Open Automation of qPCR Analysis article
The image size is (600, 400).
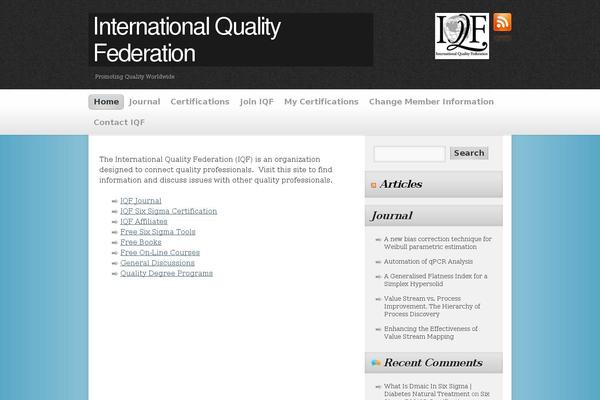(428, 261)
